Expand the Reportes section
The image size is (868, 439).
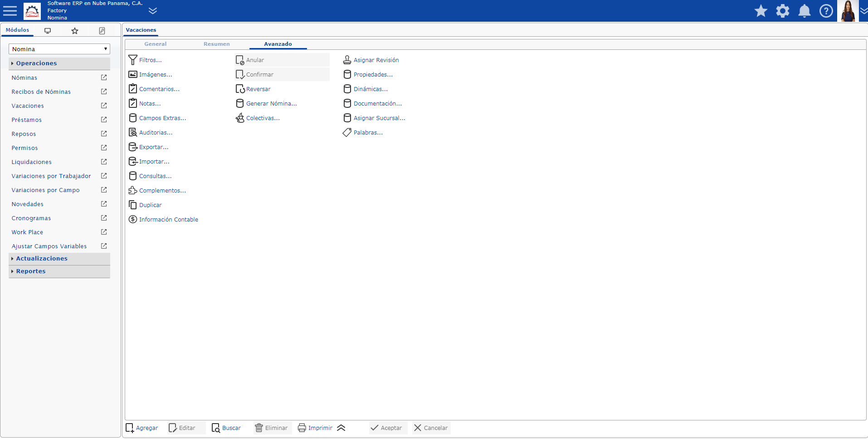click(59, 271)
